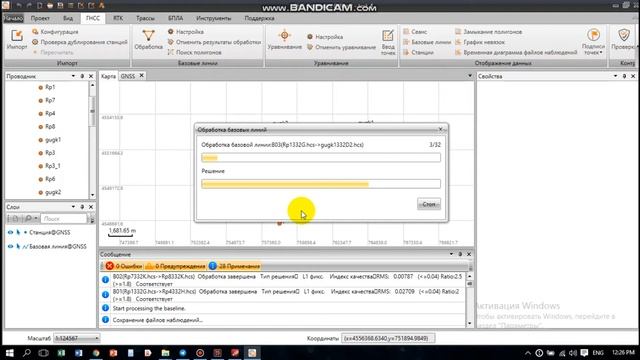Viewport: 640px width, 360px height.
Task: Open Ввод точек tool
Action: click(x=388, y=42)
